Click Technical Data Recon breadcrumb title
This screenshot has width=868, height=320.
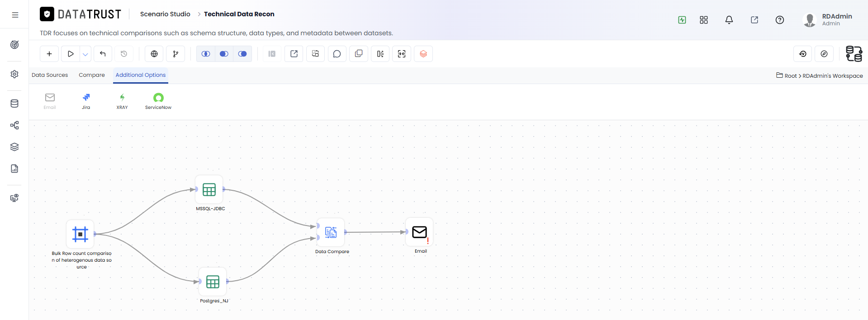tap(239, 14)
